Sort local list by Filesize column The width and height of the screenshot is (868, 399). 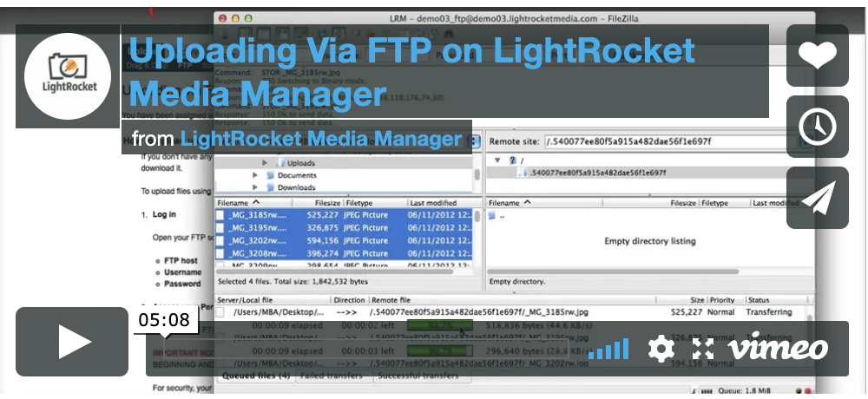(x=319, y=203)
